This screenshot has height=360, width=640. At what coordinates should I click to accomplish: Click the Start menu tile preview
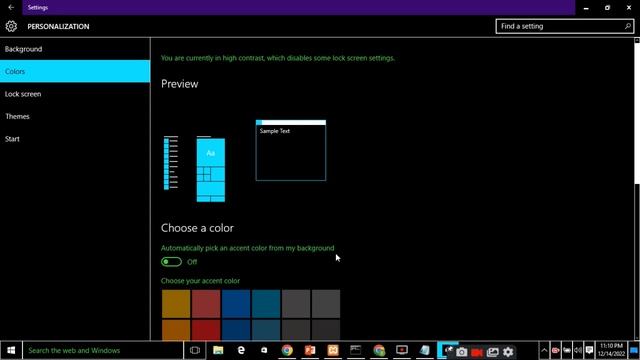211,170
